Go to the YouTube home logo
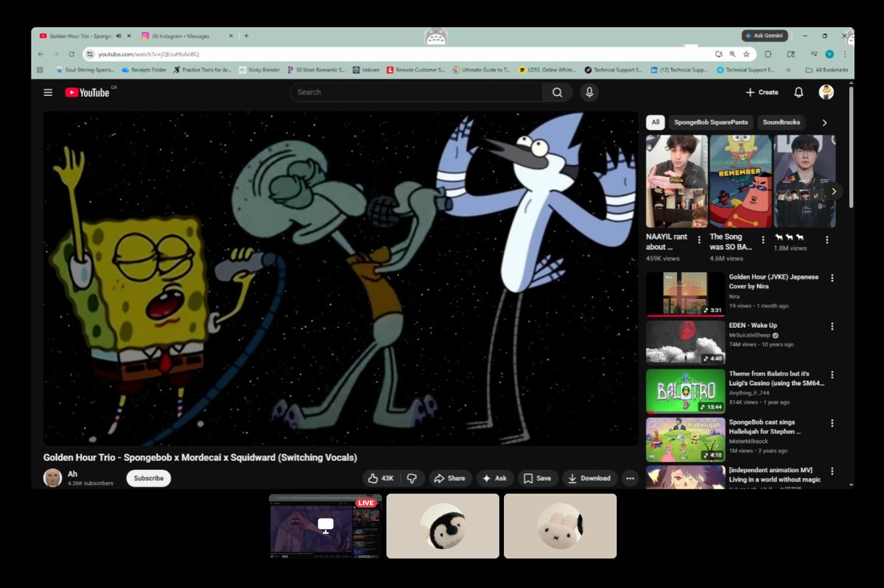This screenshot has height=588, width=884. click(x=87, y=92)
